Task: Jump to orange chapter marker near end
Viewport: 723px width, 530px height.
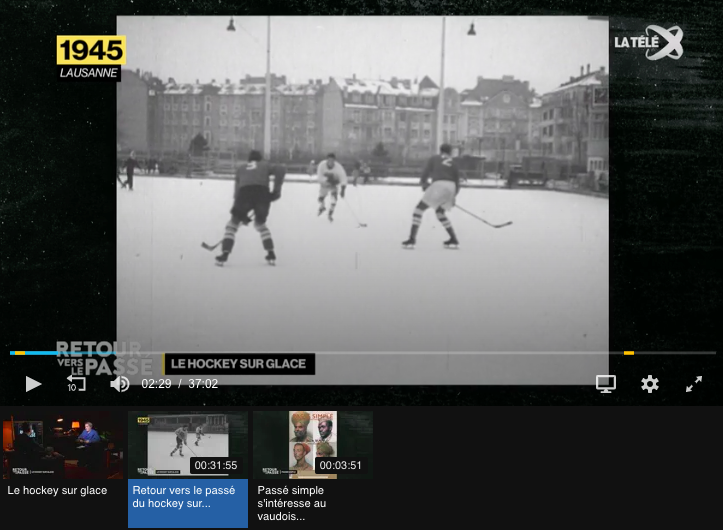Action: (629, 353)
